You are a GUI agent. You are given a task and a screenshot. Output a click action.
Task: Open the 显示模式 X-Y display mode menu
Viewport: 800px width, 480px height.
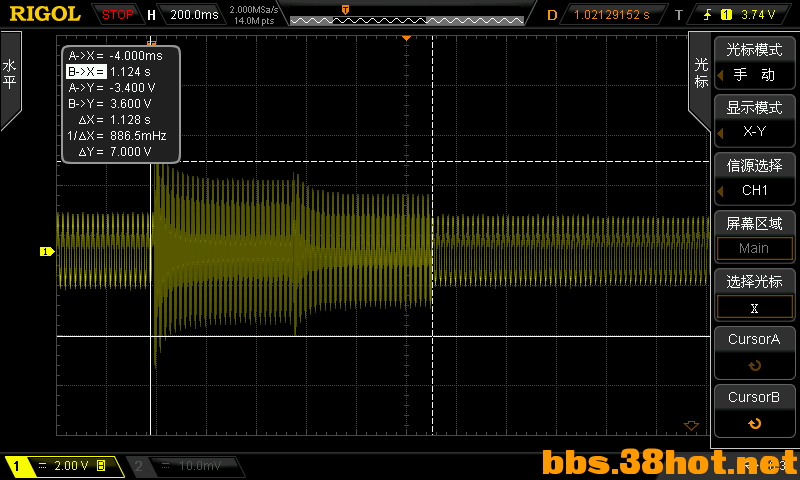754,120
